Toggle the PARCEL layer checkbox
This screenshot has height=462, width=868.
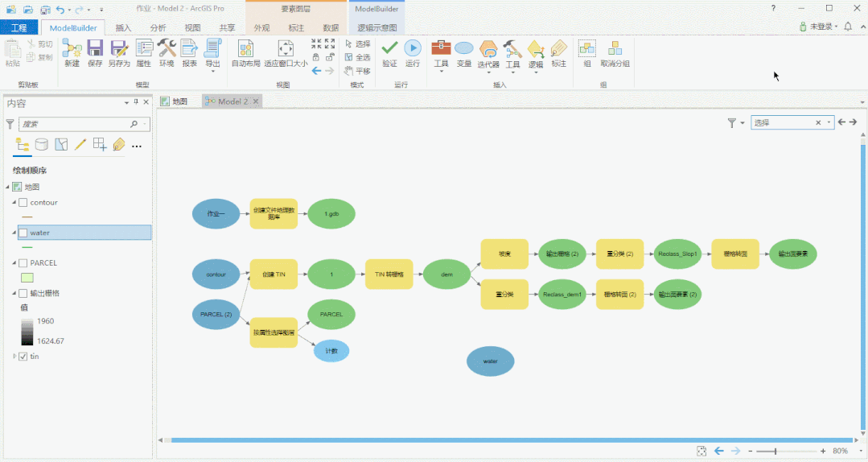point(23,263)
